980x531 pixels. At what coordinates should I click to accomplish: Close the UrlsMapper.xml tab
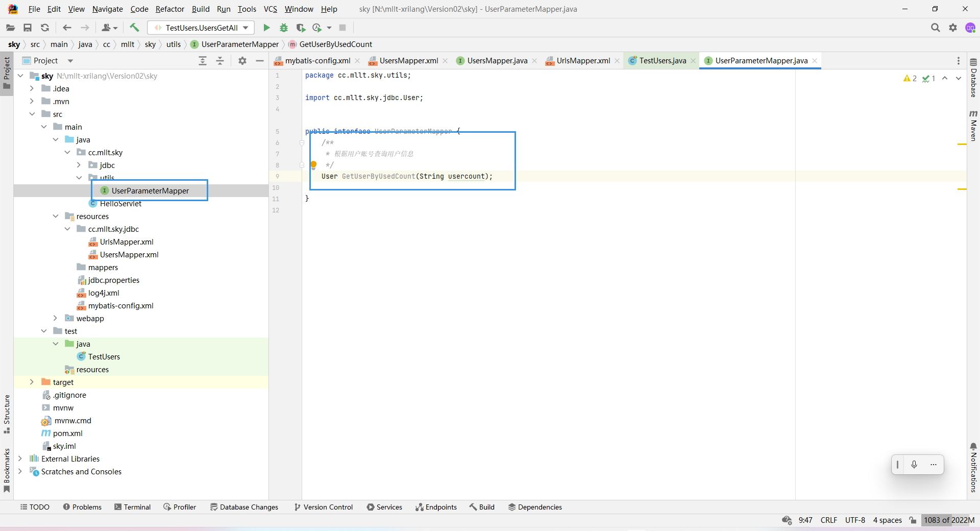point(617,61)
